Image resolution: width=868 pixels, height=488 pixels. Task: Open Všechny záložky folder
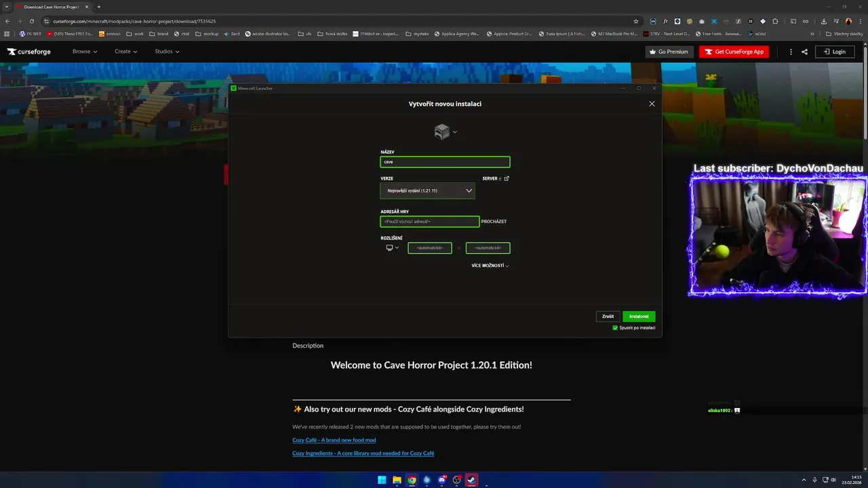[x=844, y=33]
